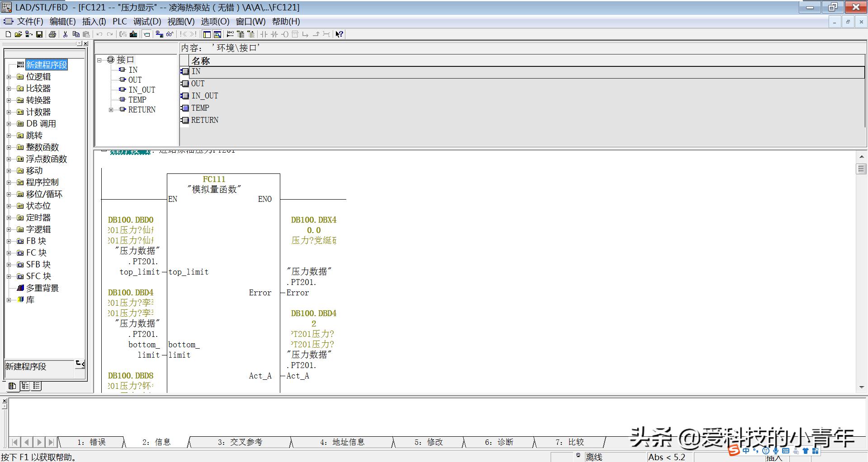The width and height of the screenshot is (868, 462).
Task: Insert an output coil element
Action: coord(285,34)
